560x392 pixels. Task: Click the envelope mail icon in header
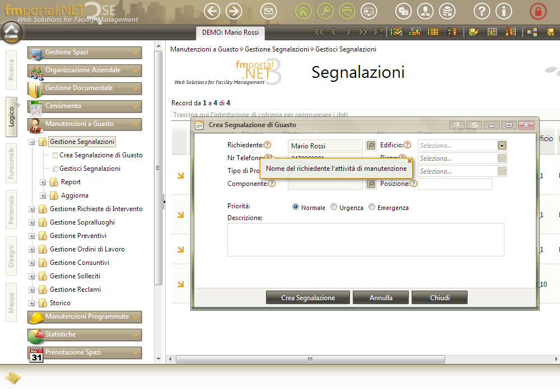[x=268, y=11]
